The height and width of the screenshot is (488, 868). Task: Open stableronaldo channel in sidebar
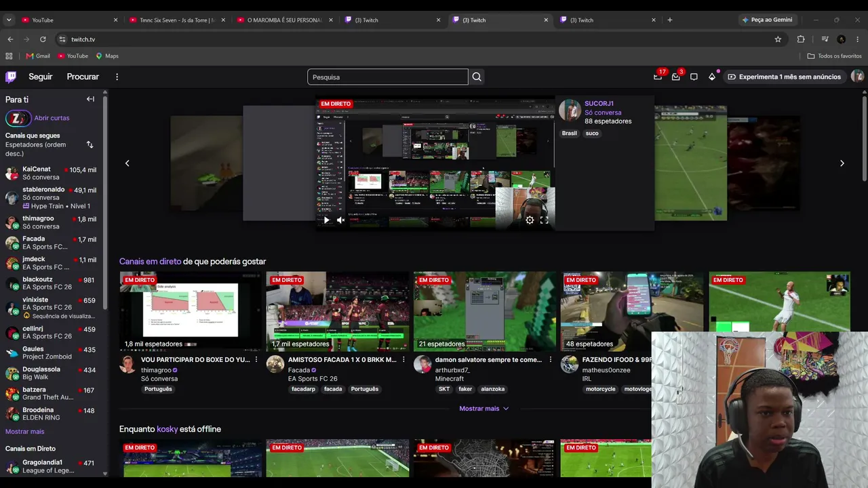point(51,197)
